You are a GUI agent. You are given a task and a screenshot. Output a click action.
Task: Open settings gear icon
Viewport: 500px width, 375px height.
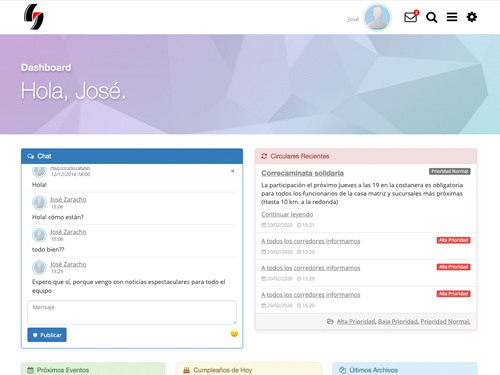[x=472, y=17]
